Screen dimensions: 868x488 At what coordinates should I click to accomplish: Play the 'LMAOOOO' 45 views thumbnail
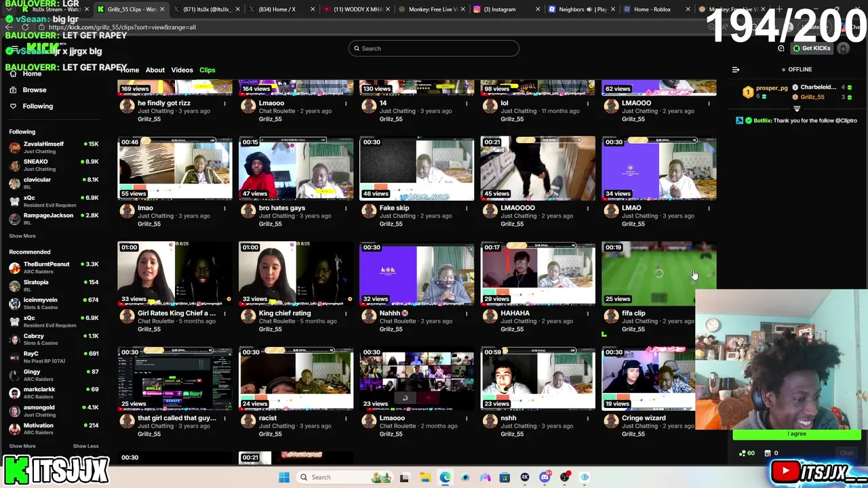(538, 168)
